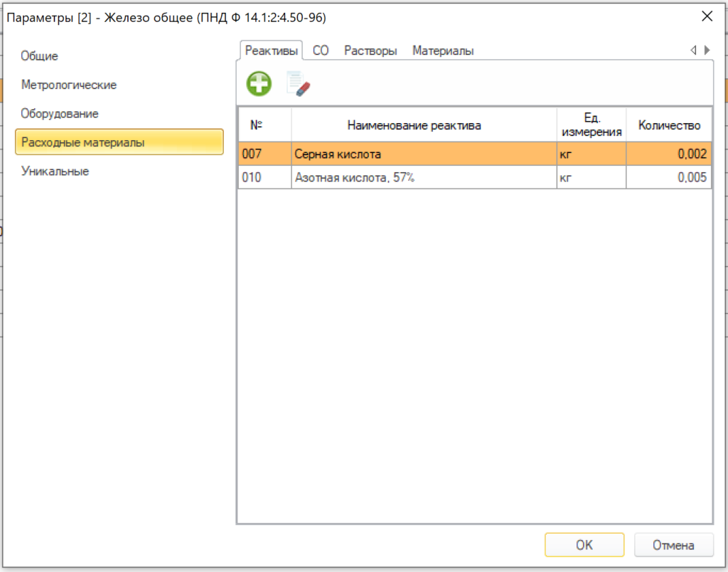Click the Количество cell showing 0,005

(x=668, y=177)
